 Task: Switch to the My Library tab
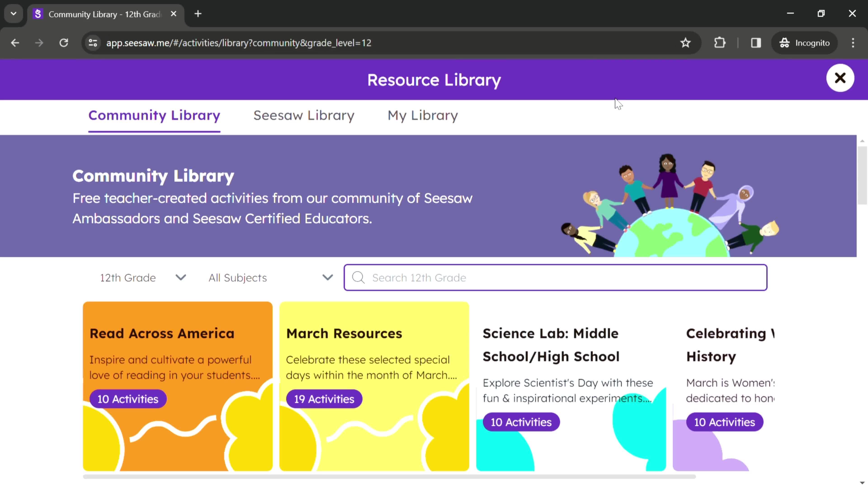coord(422,115)
